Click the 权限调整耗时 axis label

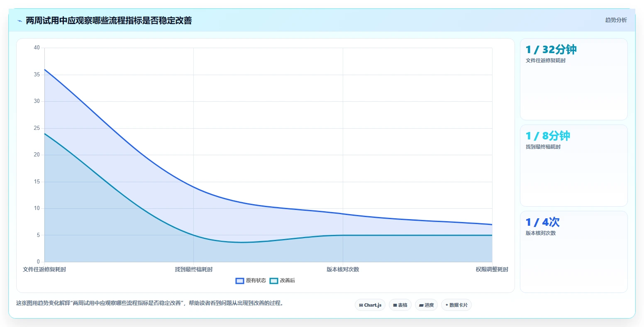[492, 270]
